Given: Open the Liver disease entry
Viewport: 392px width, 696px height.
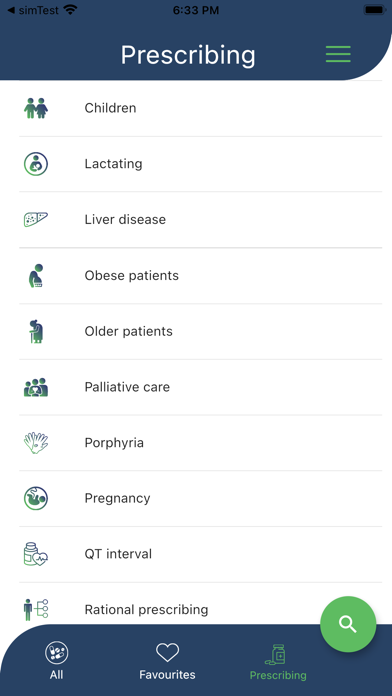Looking at the screenshot, I should tap(201, 220).
